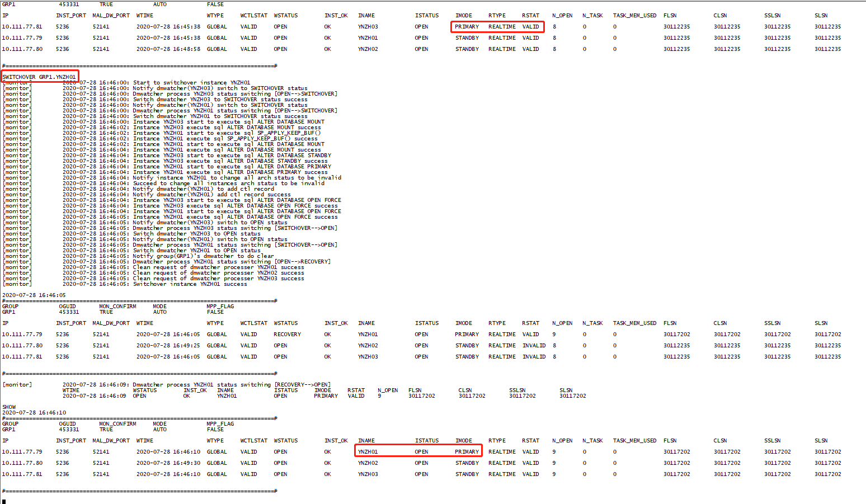Image resolution: width=866 pixels, height=504 pixels.
Task: Click STANDBY in the row timestamped 16:48:58
Action: 467,49
